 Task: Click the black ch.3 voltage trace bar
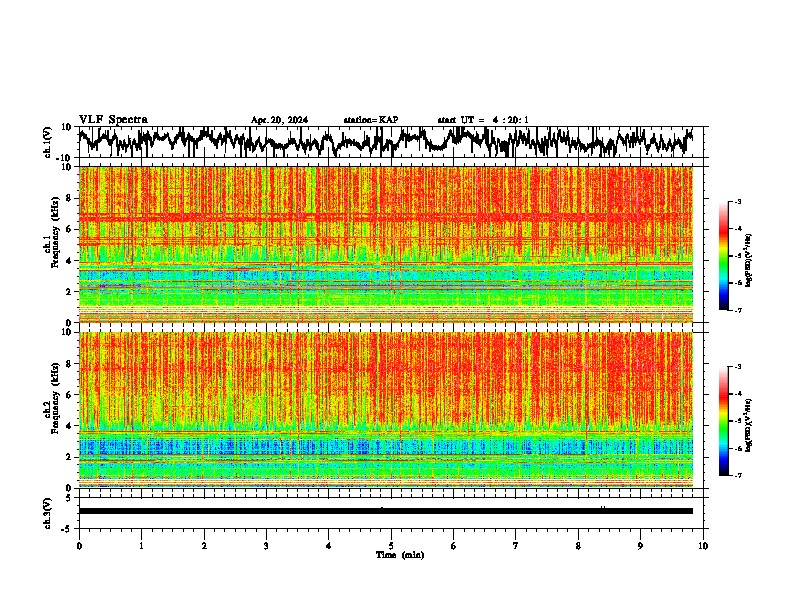click(x=386, y=511)
